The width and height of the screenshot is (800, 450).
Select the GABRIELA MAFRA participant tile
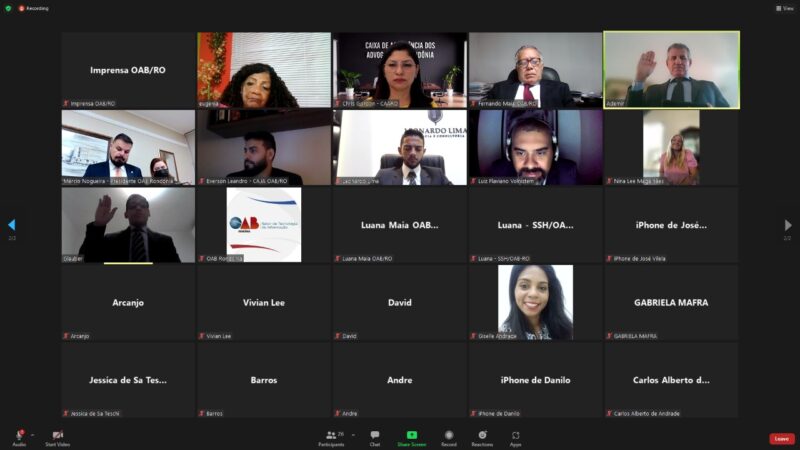671,303
